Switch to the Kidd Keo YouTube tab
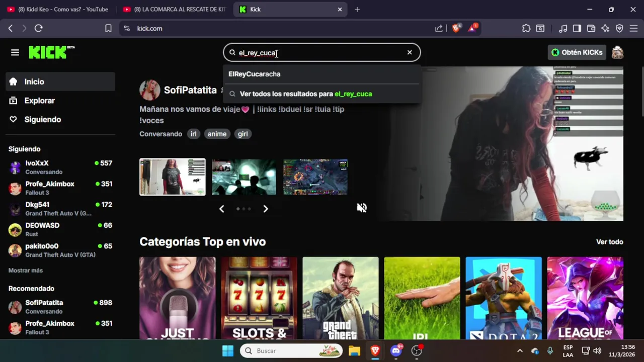Image resolution: width=644 pixels, height=362 pixels. tap(58, 9)
